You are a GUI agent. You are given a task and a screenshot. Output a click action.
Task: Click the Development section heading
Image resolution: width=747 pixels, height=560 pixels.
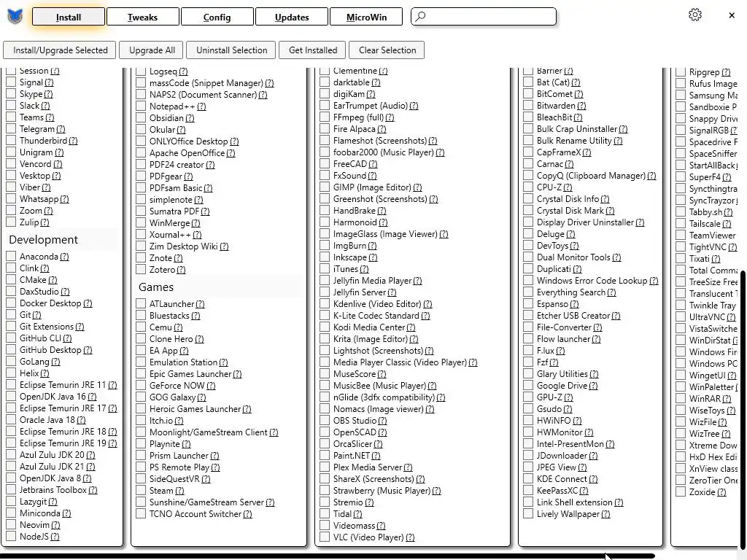[x=43, y=239]
